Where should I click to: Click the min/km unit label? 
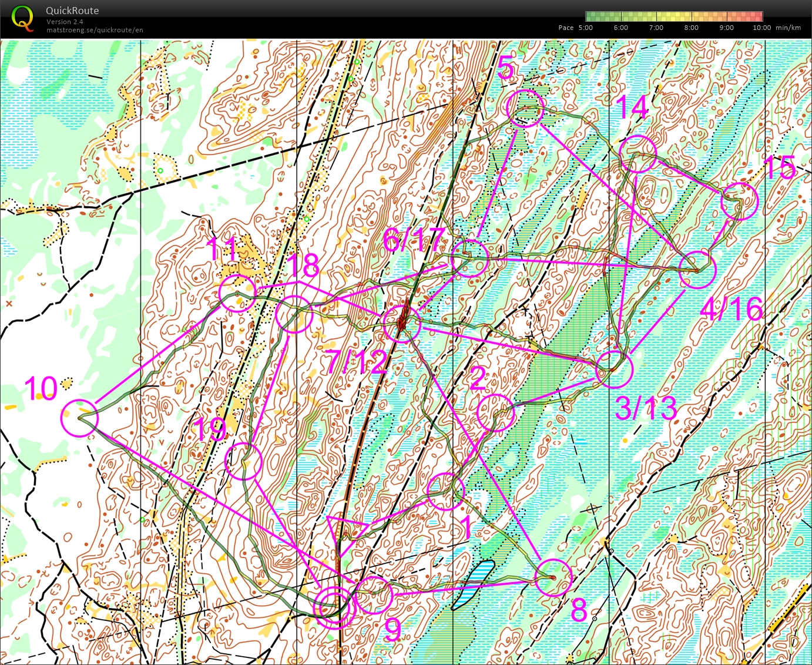point(787,28)
